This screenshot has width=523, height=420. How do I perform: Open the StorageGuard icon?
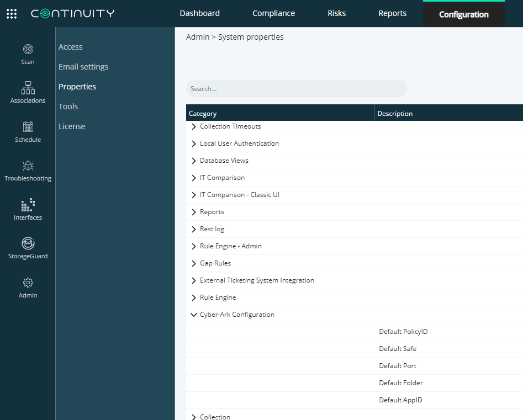[x=28, y=243]
